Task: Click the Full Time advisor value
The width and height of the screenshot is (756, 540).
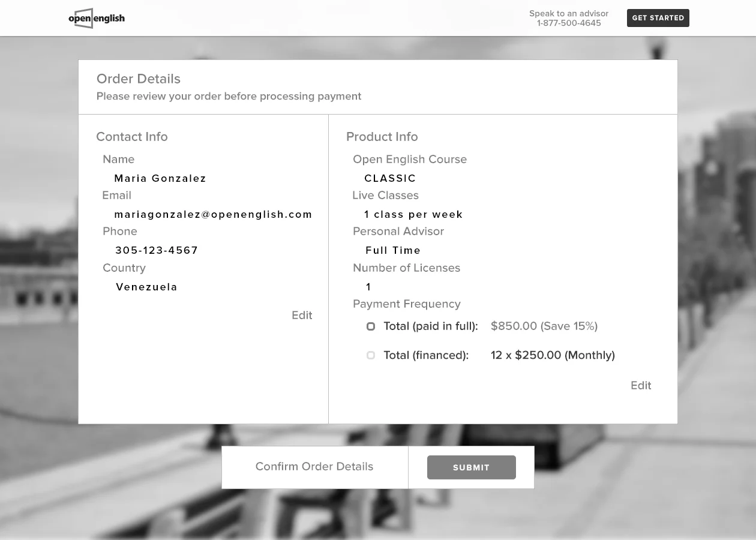Action: click(x=394, y=250)
